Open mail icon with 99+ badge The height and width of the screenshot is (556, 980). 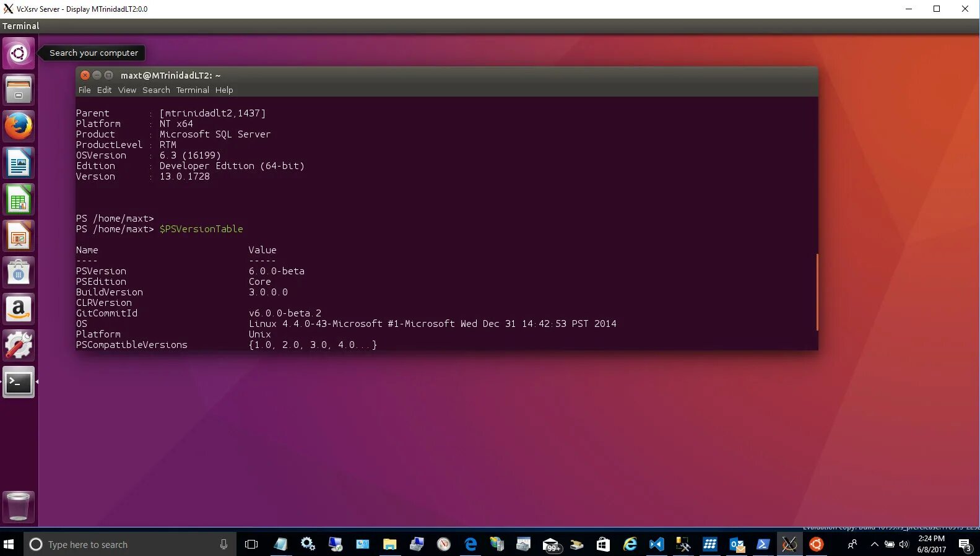tap(551, 544)
